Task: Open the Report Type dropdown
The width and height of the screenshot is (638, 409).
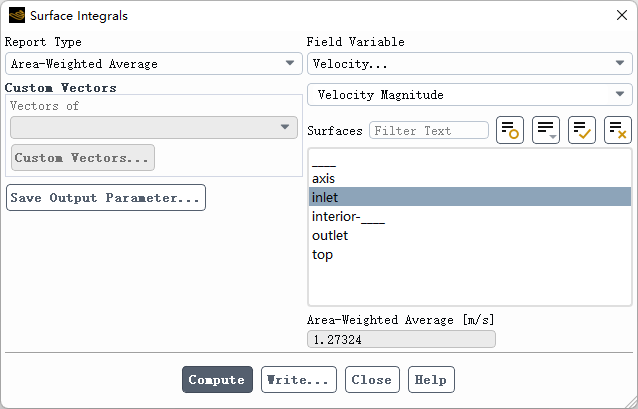Action: 154,63
